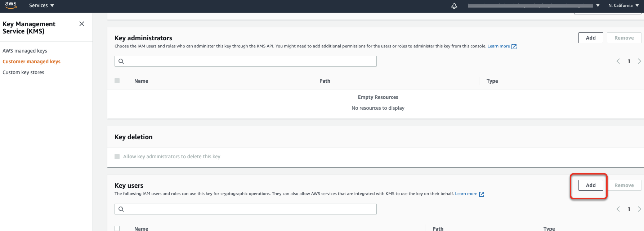Click search icon in Key users filter

click(x=121, y=209)
